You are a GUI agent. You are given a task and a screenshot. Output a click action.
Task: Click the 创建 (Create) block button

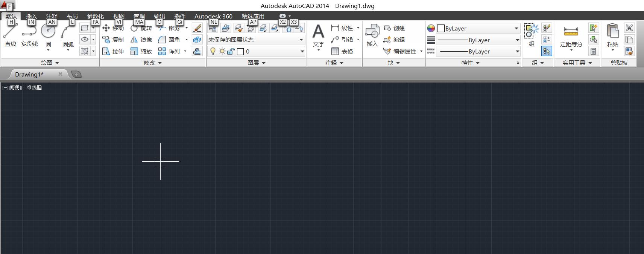[x=394, y=28]
